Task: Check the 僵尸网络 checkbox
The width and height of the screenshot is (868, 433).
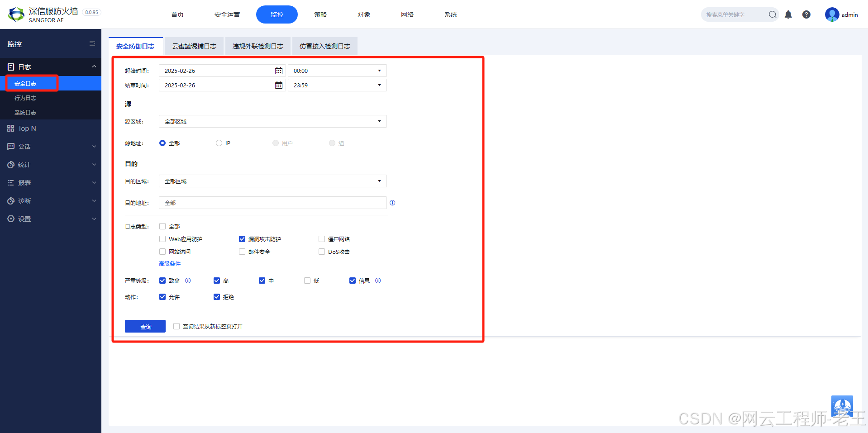Action: 322,239
